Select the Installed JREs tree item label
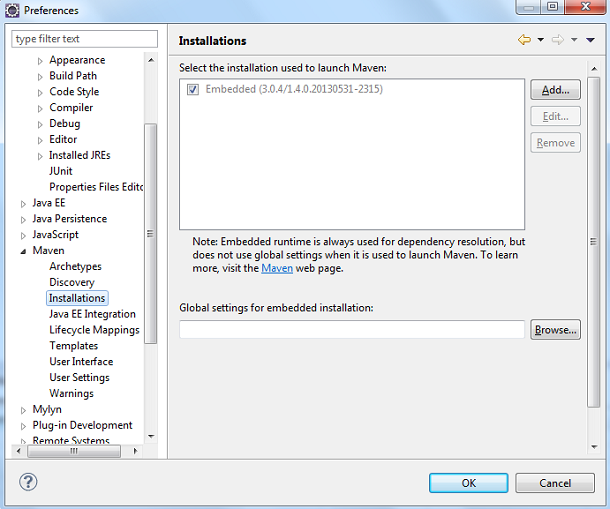610x509 pixels. pyautogui.click(x=79, y=155)
